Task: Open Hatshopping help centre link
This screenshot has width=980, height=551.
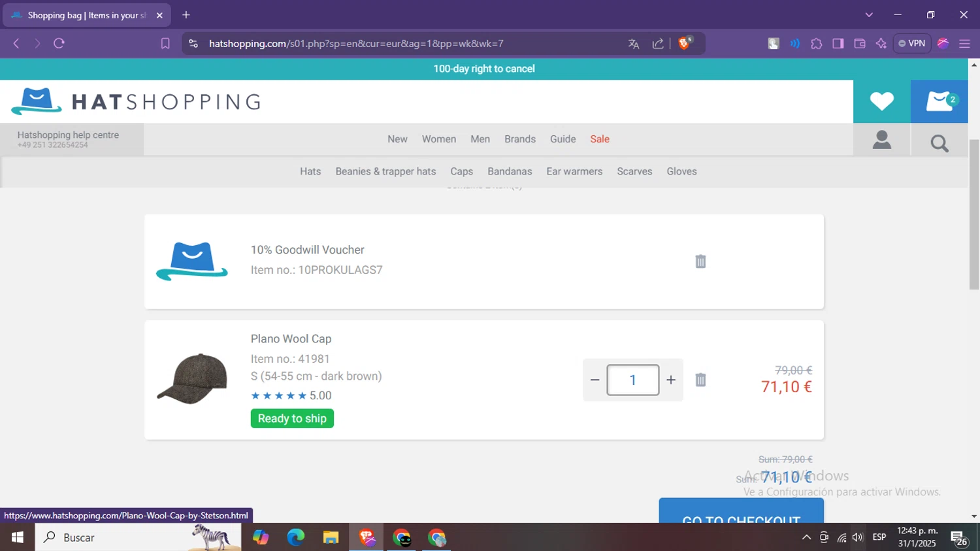Action: [68, 135]
